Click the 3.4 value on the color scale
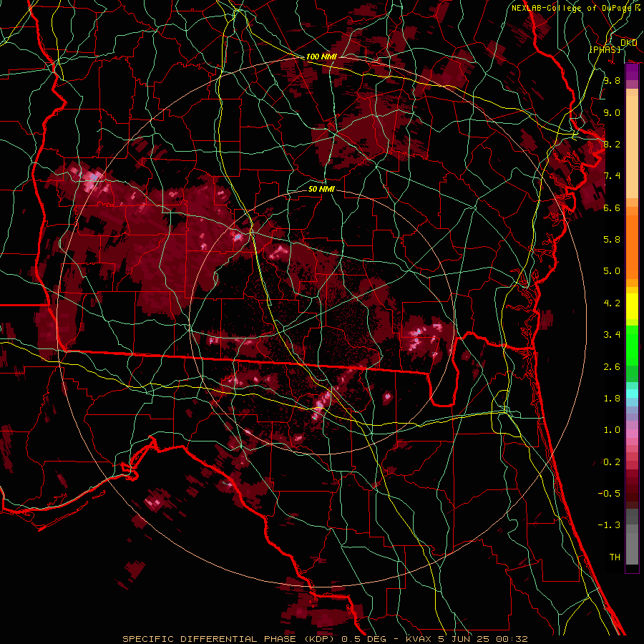 pyautogui.click(x=612, y=334)
